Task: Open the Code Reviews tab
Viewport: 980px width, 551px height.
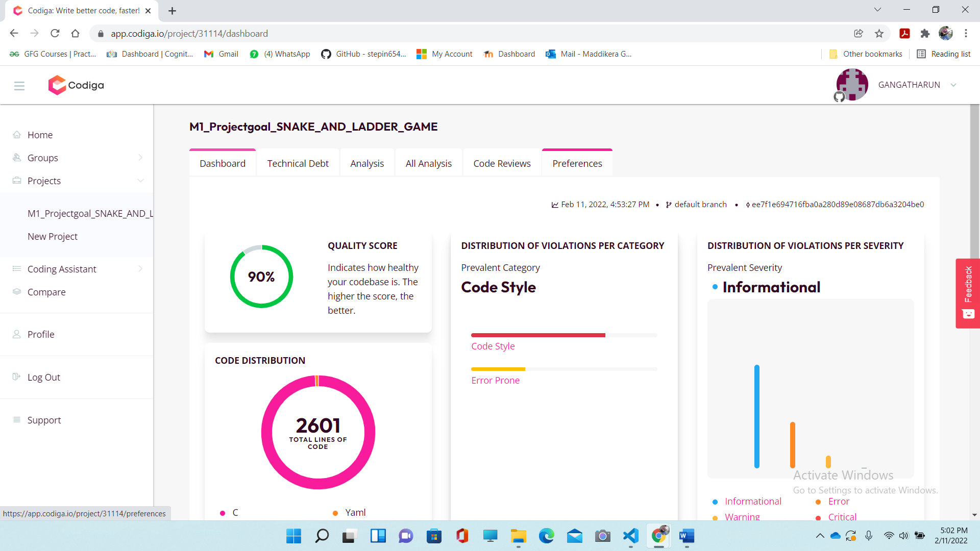Action: (502, 163)
